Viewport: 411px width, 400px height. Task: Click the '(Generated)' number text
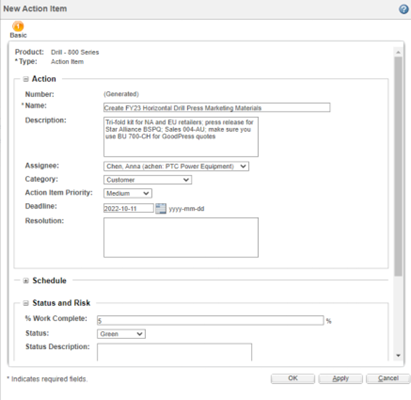tap(121, 94)
